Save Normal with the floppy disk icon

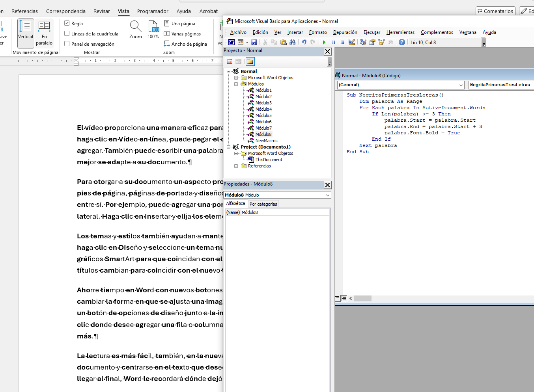254,42
